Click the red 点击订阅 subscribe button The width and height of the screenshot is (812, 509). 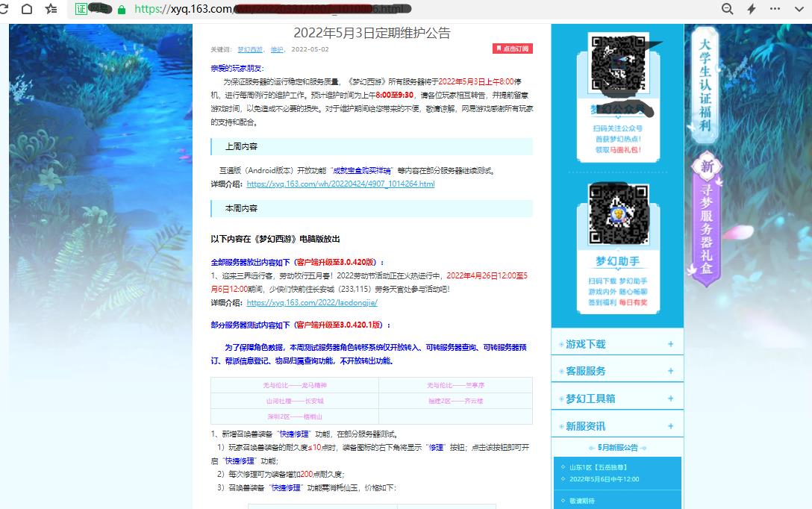pyautogui.click(x=512, y=49)
